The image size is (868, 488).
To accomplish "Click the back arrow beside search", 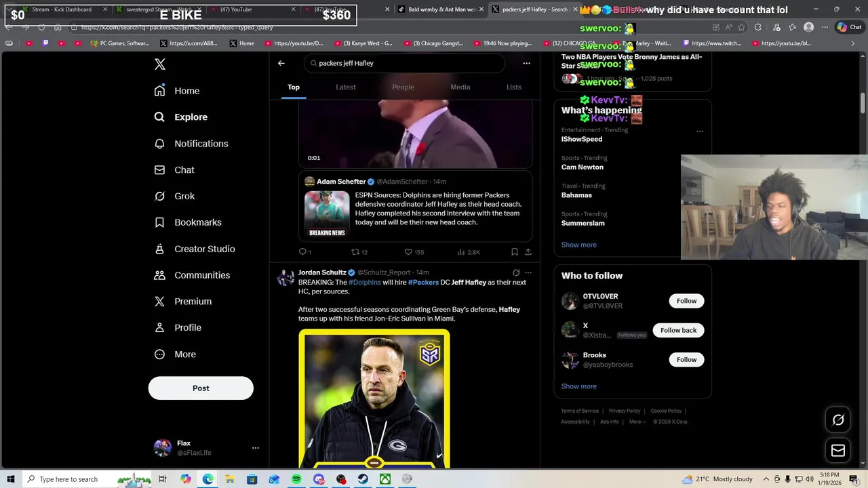I will pos(281,63).
